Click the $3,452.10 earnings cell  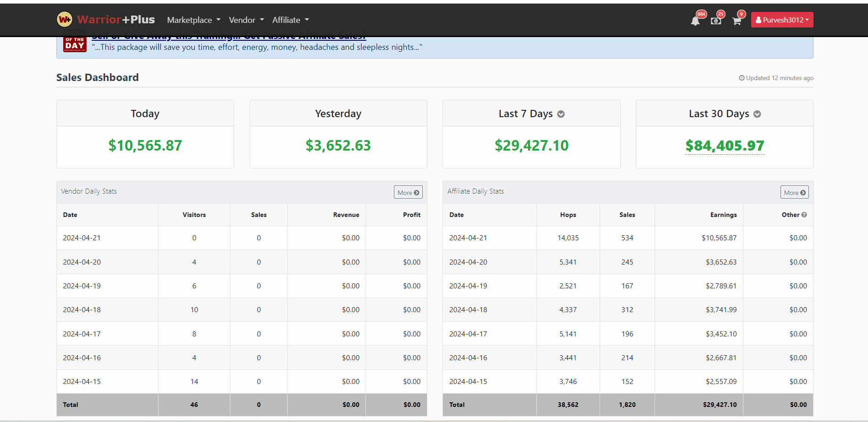721,334
